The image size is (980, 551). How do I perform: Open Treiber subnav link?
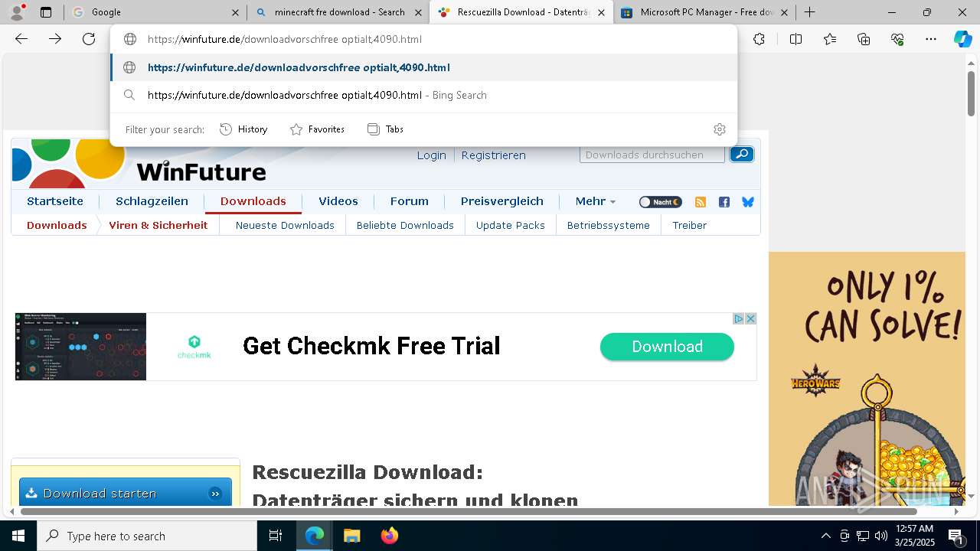tap(690, 225)
